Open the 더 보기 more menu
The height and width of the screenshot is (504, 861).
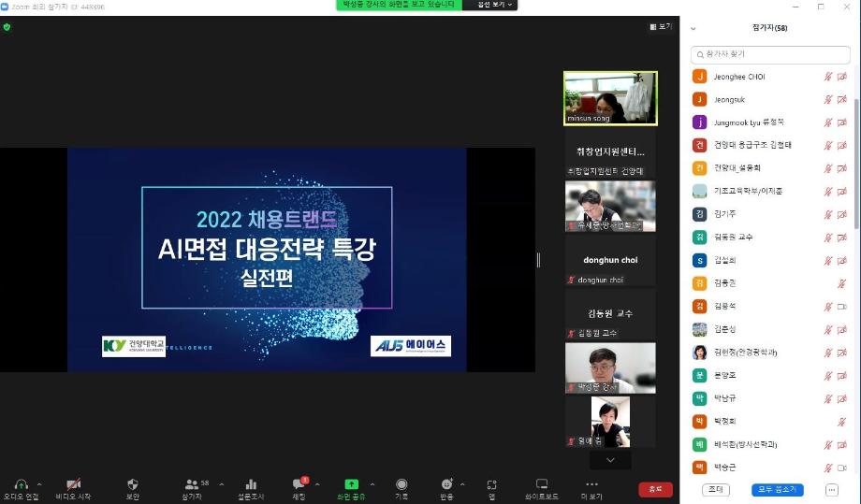[x=591, y=484]
